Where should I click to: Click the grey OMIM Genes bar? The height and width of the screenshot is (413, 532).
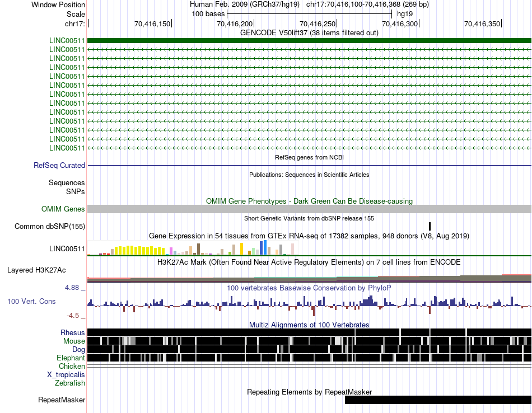pos(310,209)
